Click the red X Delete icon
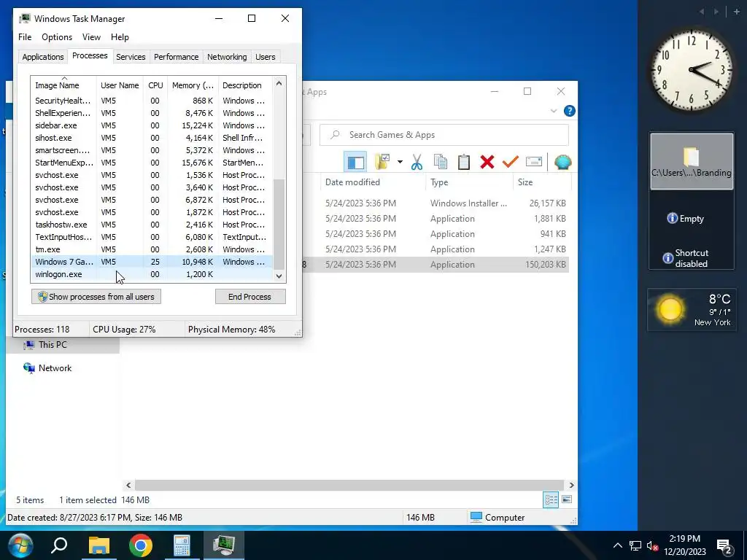747x560 pixels. [487, 162]
